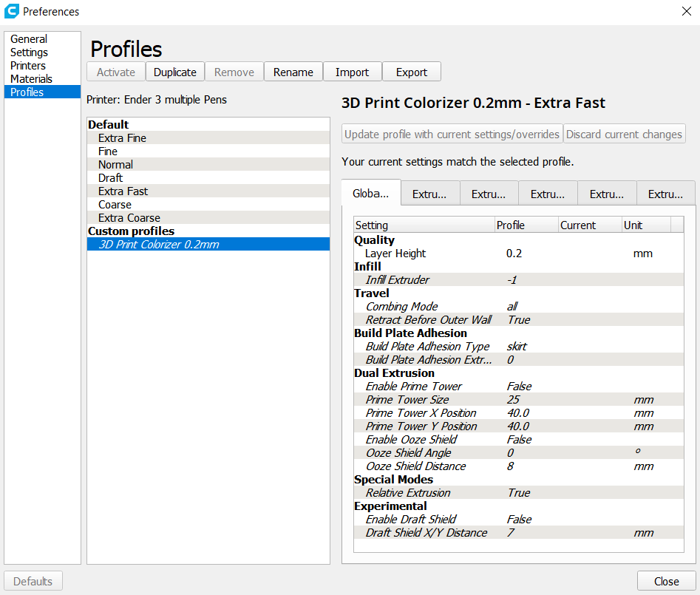Switch to the Global settings tab
This screenshot has width=700, height=595.
point(370,194)
